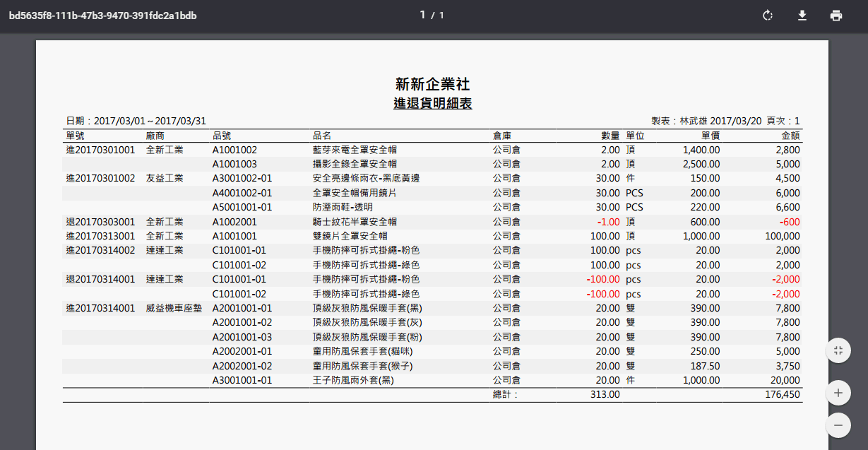Rotate the PDF document clockwise

pos(768,16)
